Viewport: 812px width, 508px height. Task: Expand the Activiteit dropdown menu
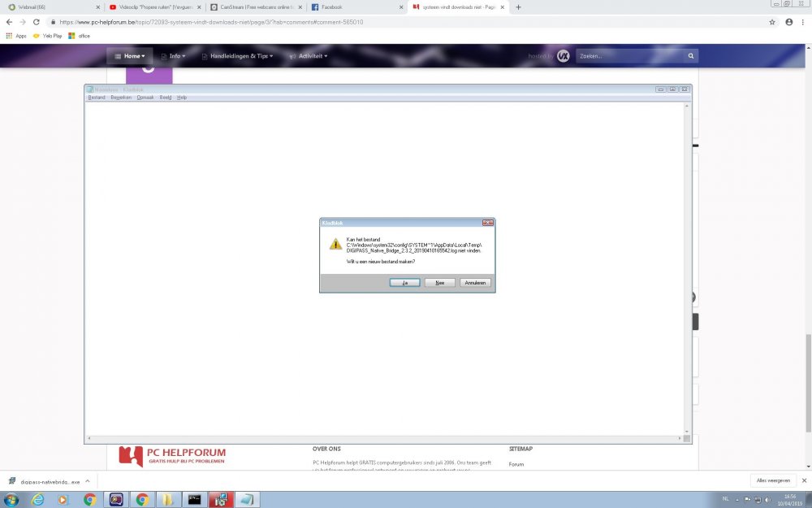click(x=309, y=56)
